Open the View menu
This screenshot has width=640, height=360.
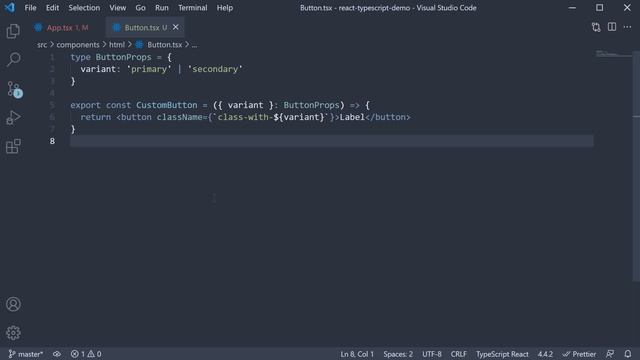click(118, 8)
